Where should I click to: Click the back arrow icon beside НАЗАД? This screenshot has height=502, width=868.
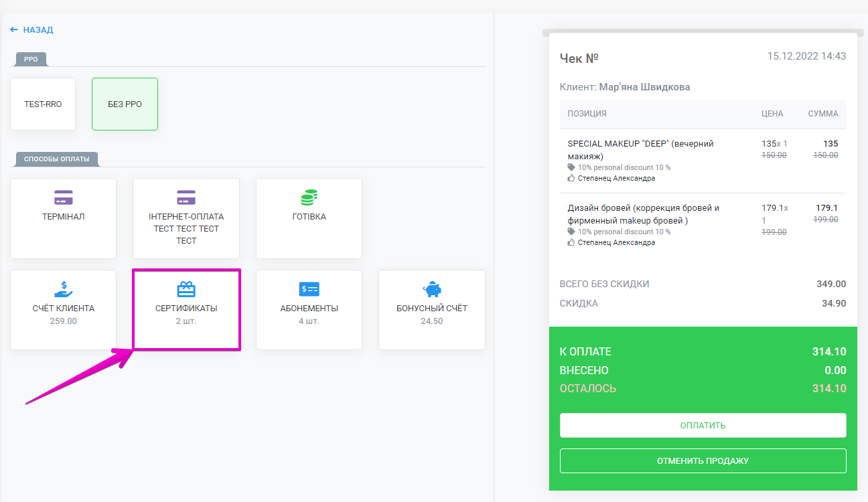14,30
